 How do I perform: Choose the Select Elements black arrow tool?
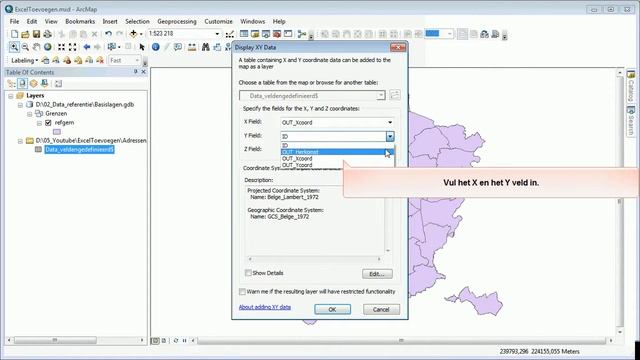pyautogui.click(x=142, y=47)
